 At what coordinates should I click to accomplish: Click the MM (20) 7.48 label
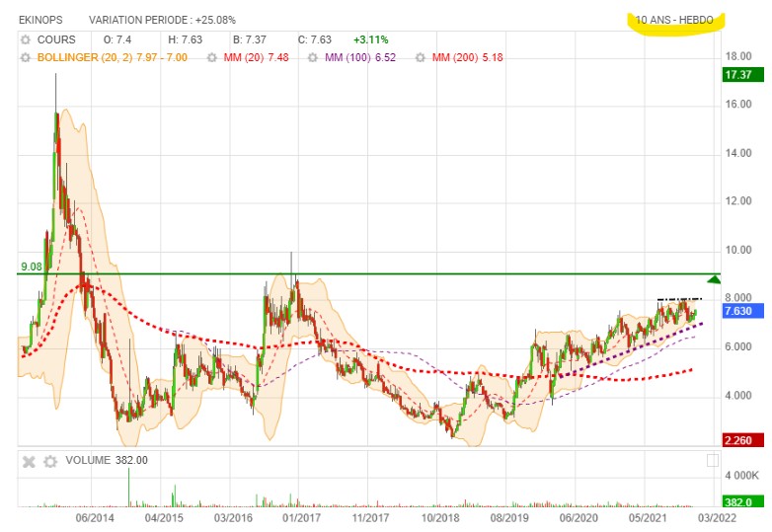256,57
